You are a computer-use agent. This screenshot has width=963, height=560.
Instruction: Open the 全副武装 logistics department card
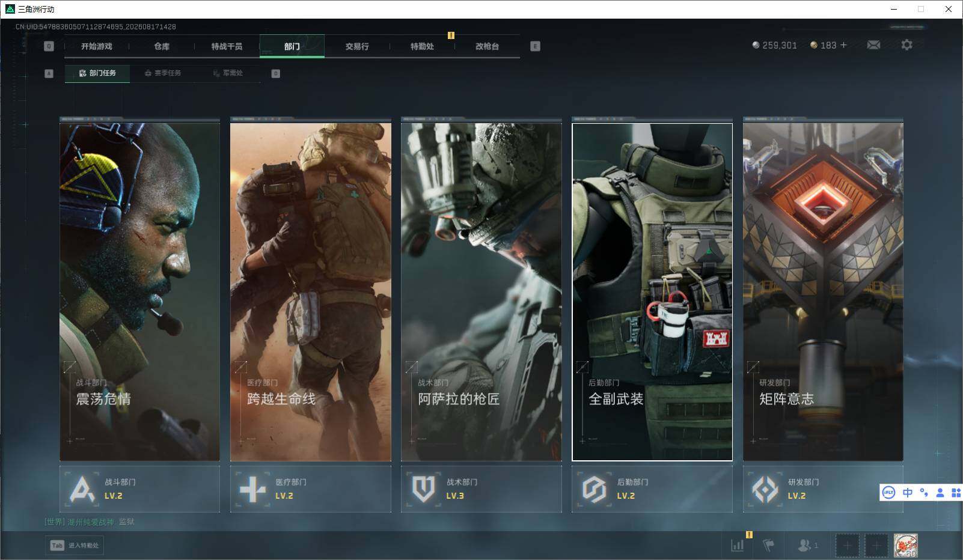[652, 292]
